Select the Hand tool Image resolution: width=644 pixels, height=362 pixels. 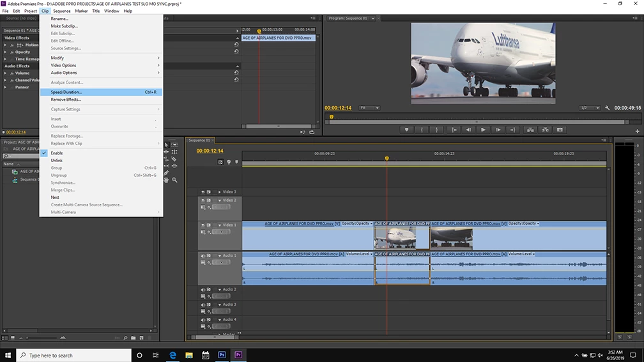click(166, 180)
